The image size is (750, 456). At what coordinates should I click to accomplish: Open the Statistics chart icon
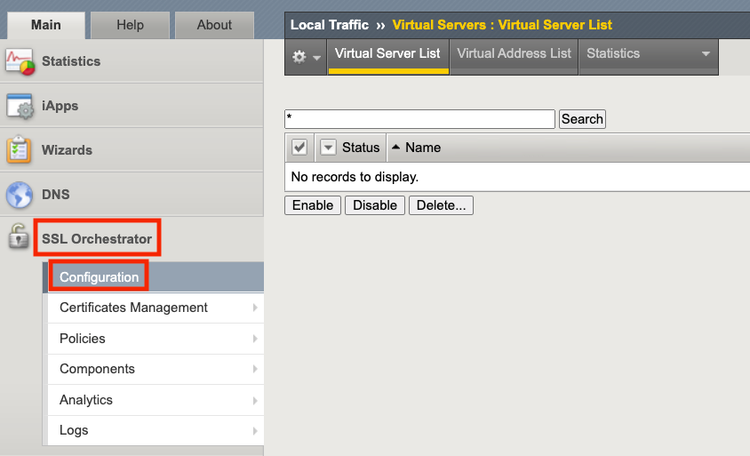[20, 62]
